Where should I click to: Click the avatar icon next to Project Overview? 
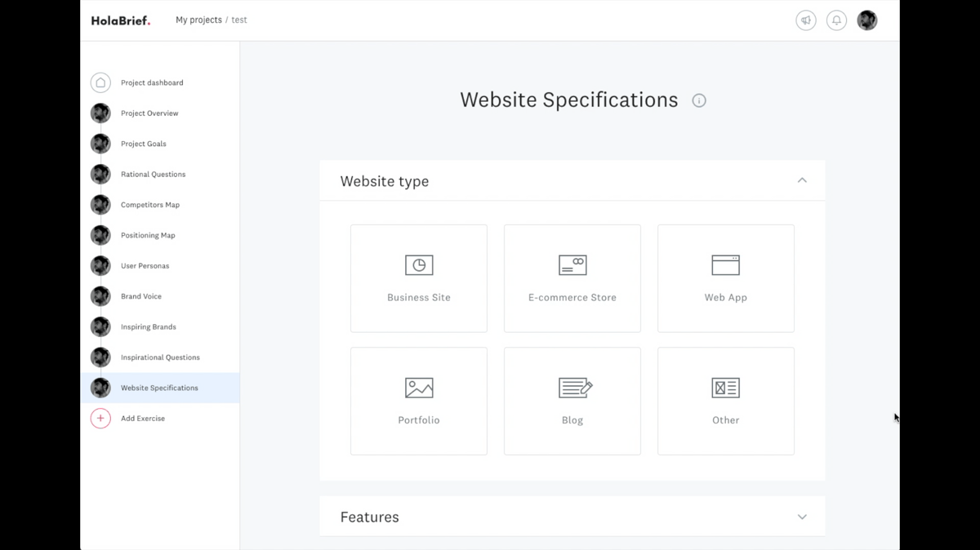click(x=100, y=113)
